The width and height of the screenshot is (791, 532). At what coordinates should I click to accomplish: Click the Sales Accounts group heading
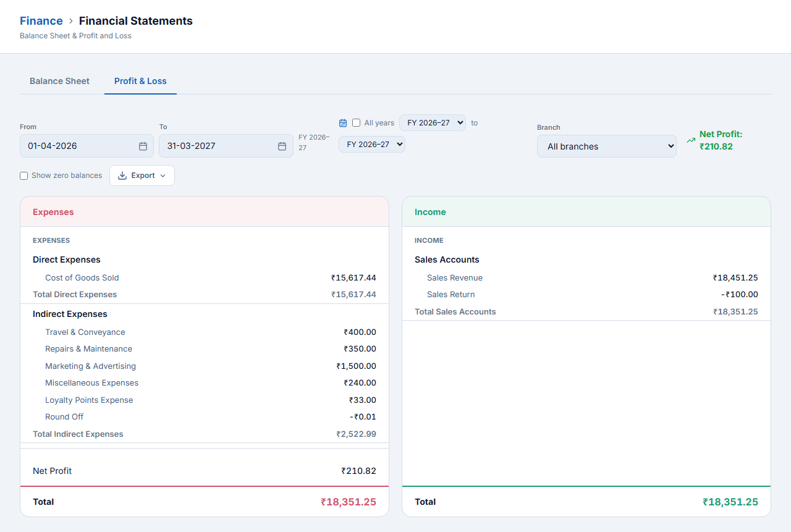click(x=447, y=260)
